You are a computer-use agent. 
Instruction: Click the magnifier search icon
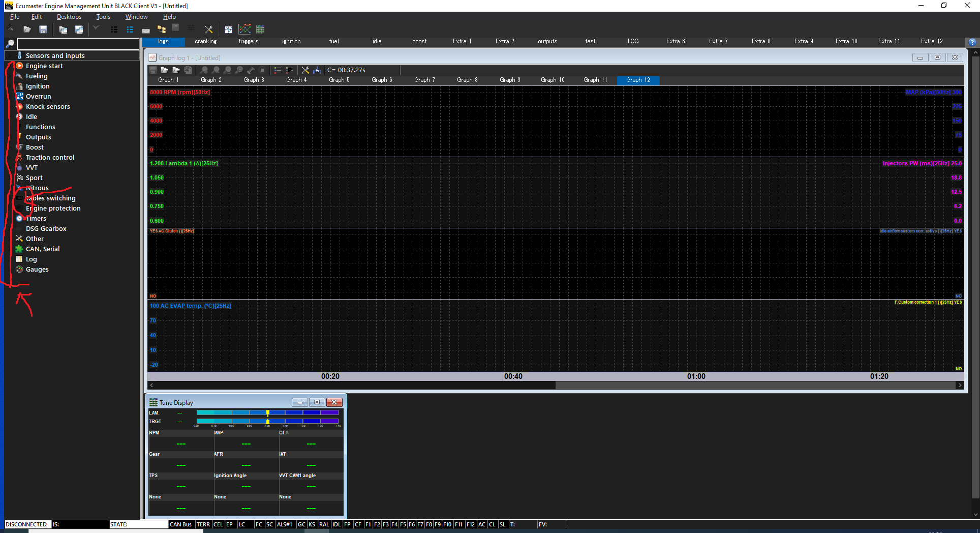point(10,44)
